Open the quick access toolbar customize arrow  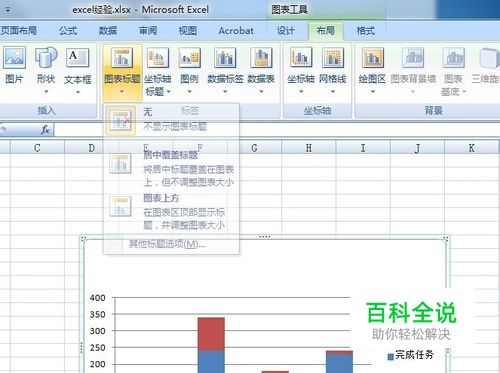[8, 10]
